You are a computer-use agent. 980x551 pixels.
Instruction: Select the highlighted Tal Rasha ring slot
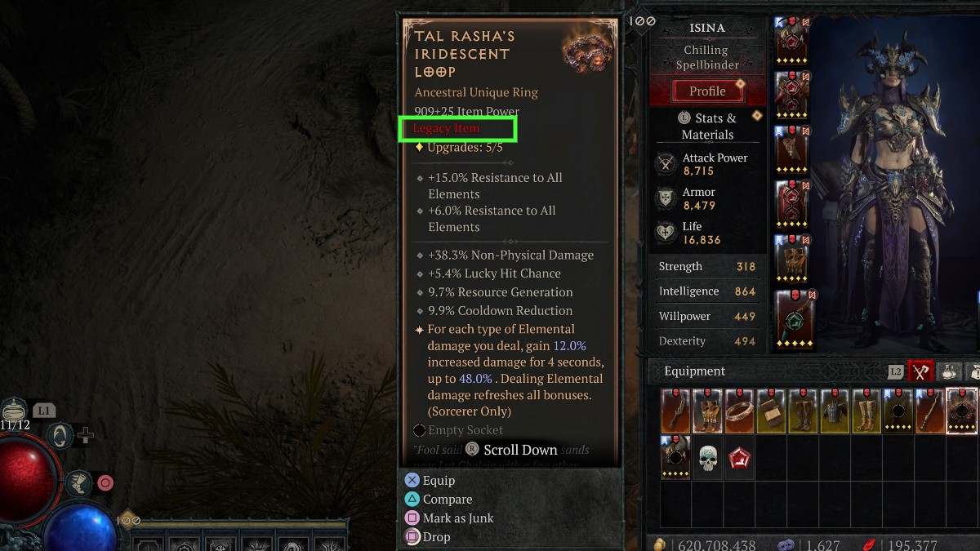pyautogui.click(x=962, y=411)
